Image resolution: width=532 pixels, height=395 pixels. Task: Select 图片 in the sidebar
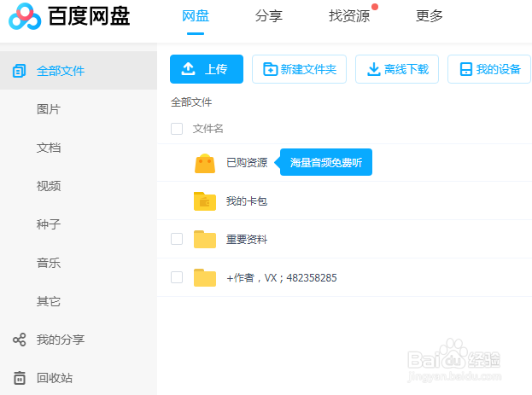point(49,109)
